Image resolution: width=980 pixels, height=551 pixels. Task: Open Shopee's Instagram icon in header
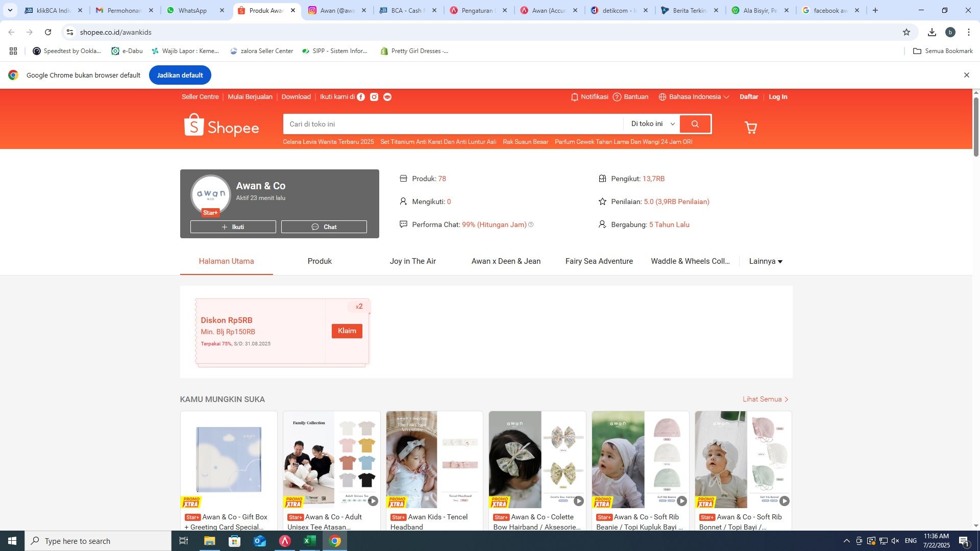point(374,97)
